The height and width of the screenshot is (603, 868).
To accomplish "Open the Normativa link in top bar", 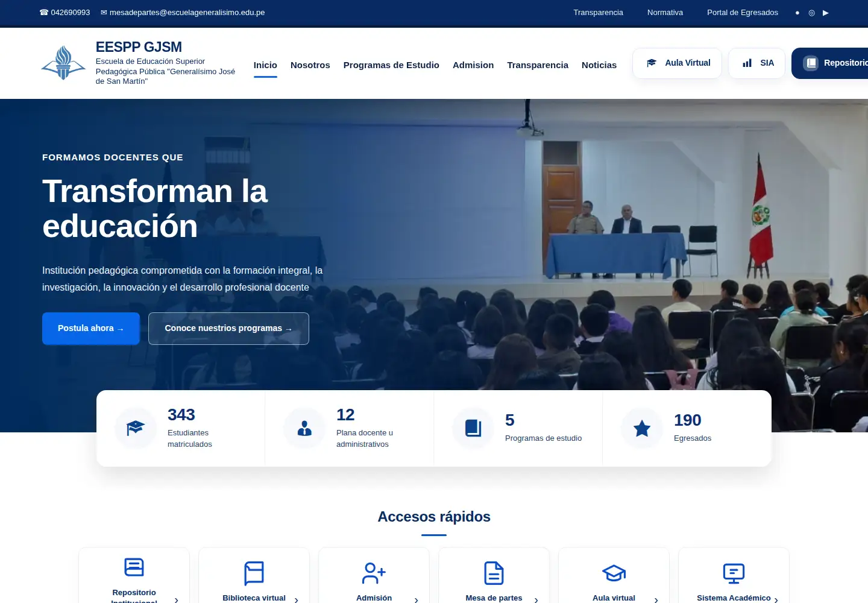I will click(665, 13).
